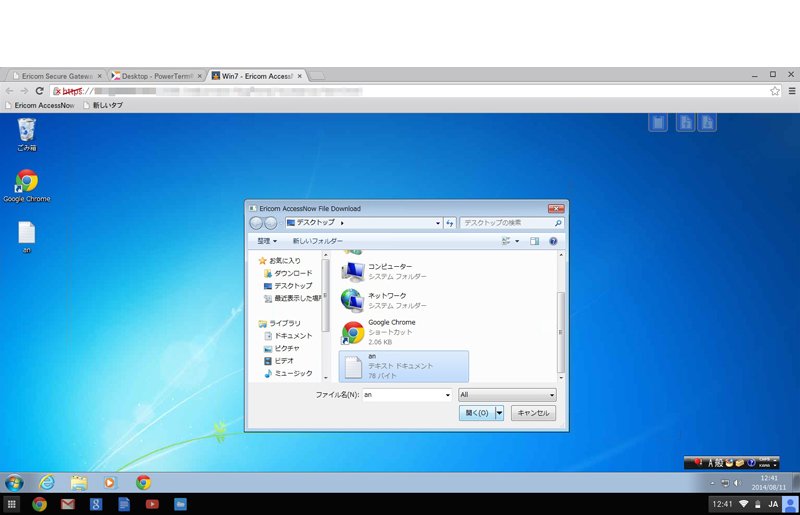This screenshot has height=515, width=800.
Task: Open Chrome from the Windows 7 taskbar
Action: pos(143,482)
